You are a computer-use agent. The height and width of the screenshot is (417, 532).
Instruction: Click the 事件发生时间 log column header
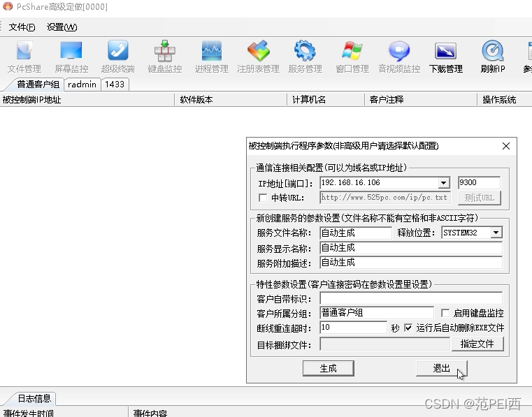[x=64, y=412]
